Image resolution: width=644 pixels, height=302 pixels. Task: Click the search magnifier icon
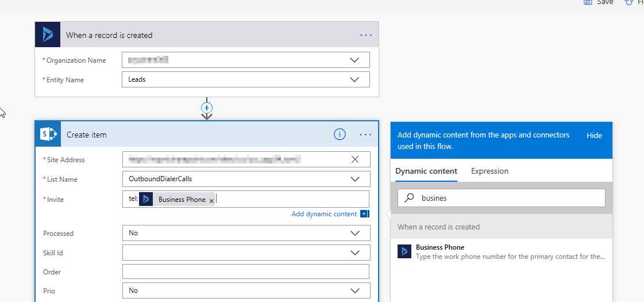pyautogui.click(x=409, y=198)
